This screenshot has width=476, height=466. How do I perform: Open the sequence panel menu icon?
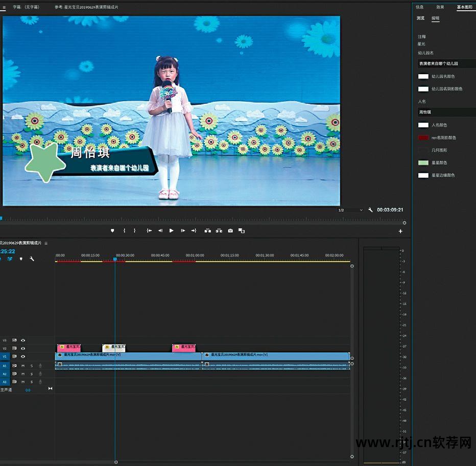pyautogui.click(x=46, y=243)
